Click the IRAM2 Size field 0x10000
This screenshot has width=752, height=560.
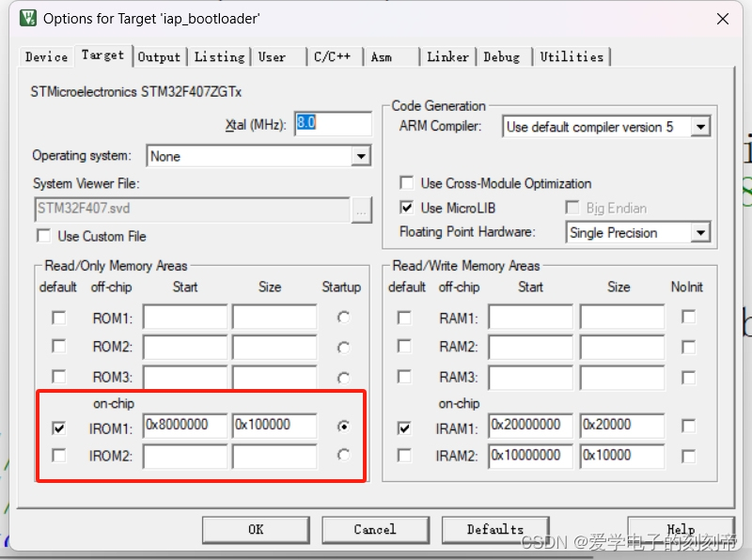[622, 456]
